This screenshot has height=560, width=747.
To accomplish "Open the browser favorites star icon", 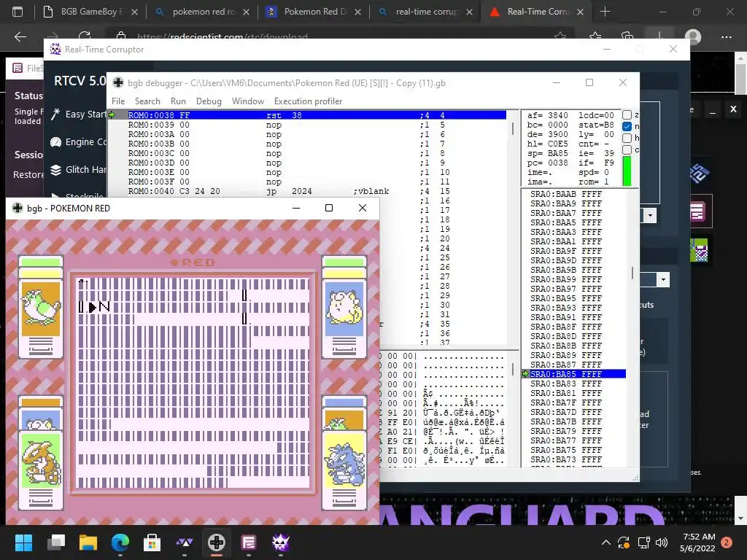I will pos(595,36).
